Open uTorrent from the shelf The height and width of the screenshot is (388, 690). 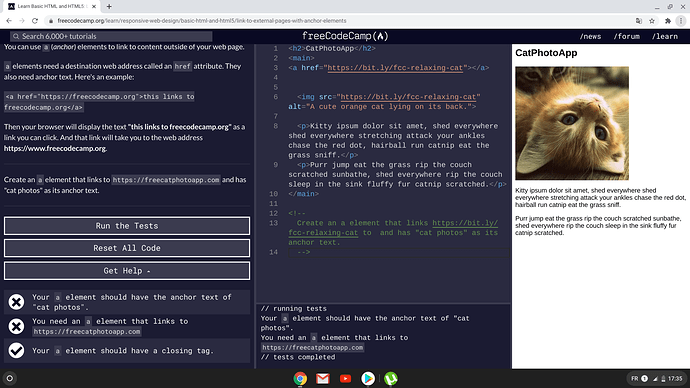click(391, 378)
